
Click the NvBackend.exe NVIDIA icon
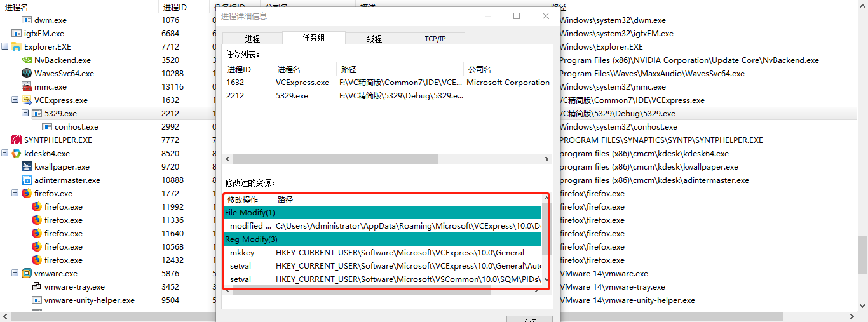26,60
